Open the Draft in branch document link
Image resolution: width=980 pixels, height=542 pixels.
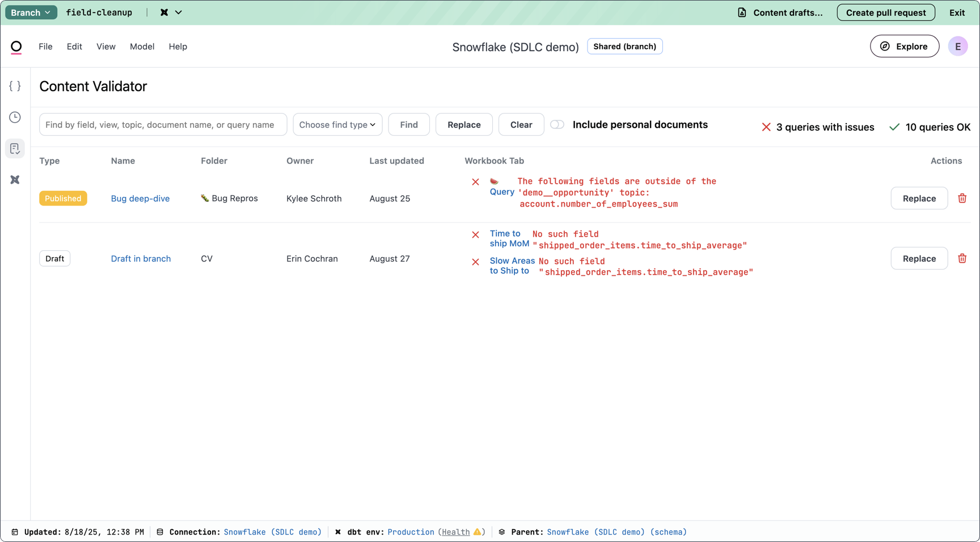(141, 258)
